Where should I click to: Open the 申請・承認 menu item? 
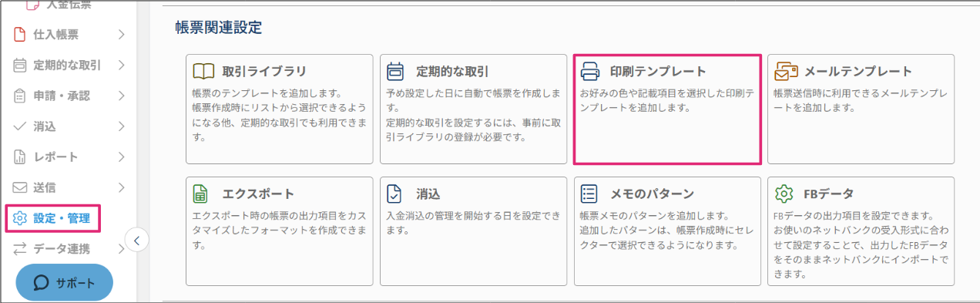(x=62, y=96)
